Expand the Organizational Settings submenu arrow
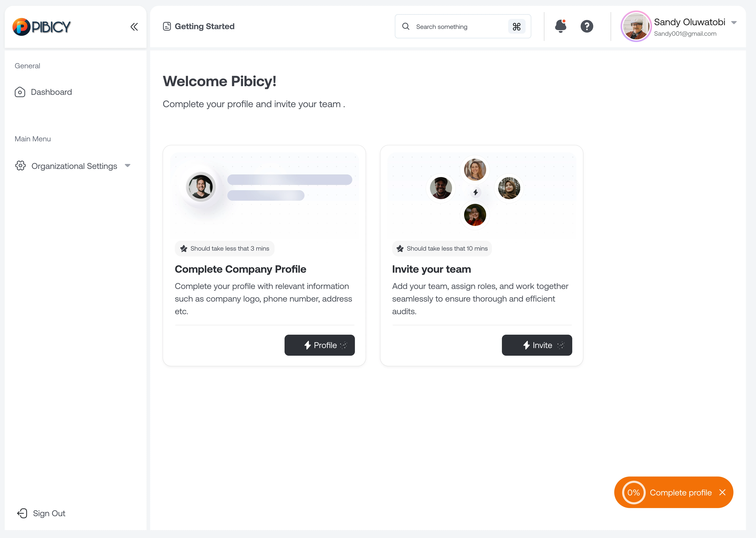Screen dimensions: 756x538 pos(128,166)
